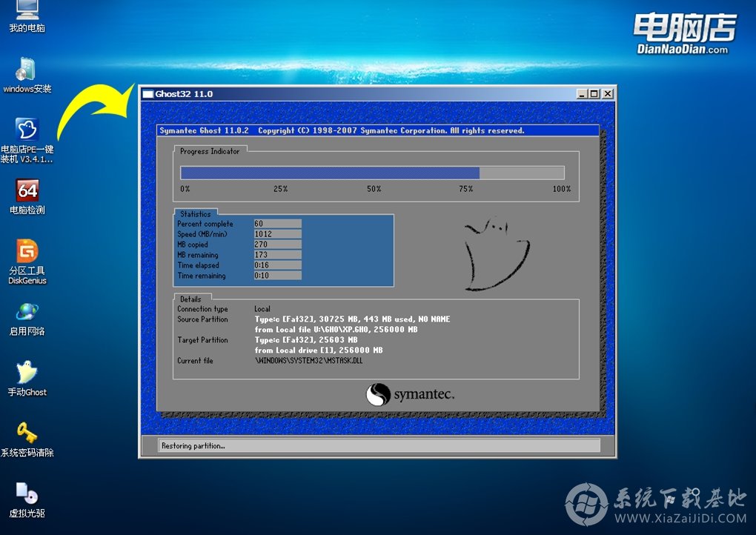
Task: Click the Time remaining value field
Action: click(x=277, y=276)
